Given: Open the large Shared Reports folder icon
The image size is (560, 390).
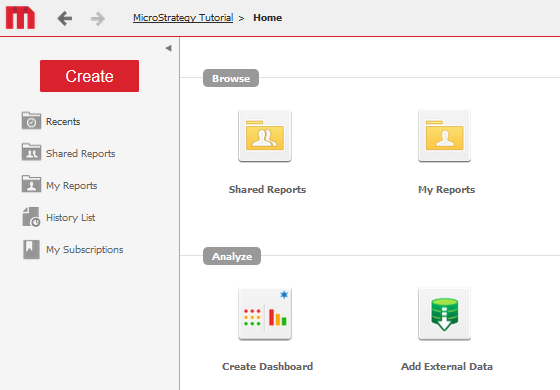Looking at the screenshot, I should pyautogui.click(x=265, y=136).
